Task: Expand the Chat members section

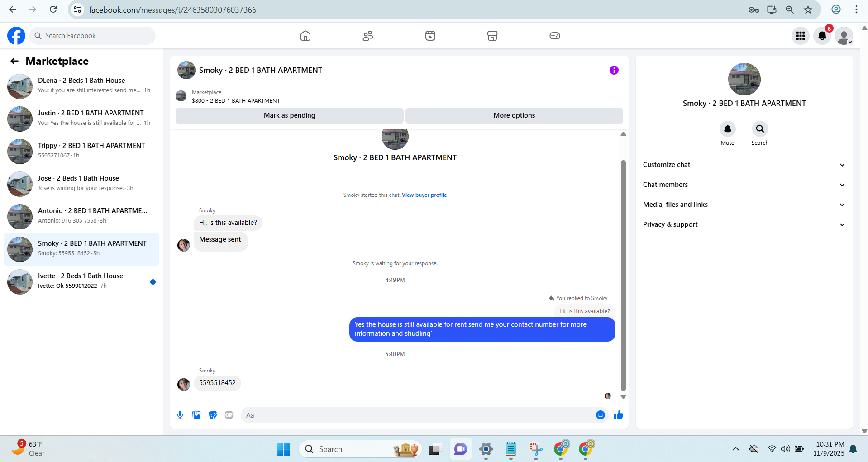Action: click(744, 185)
